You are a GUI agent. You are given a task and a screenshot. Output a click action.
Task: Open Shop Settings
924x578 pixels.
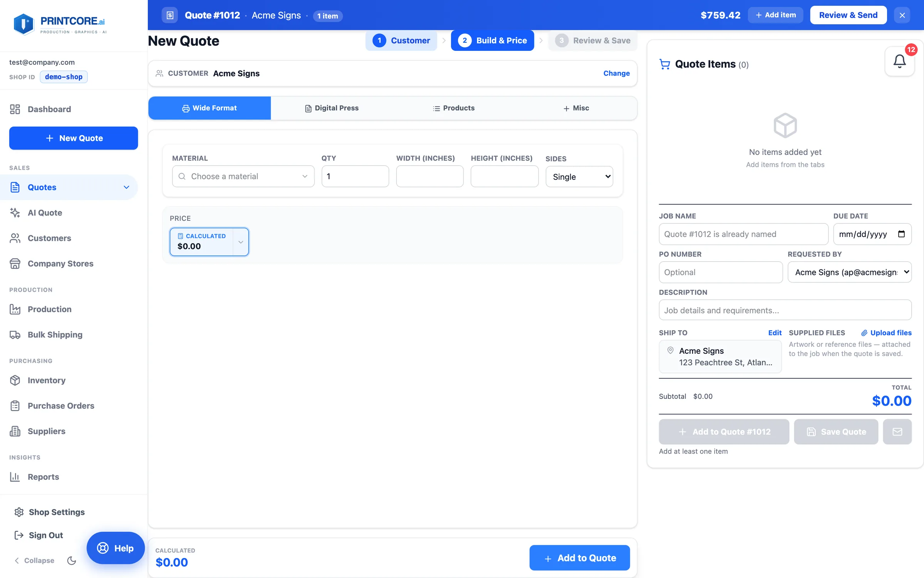[x=49, y=512]
